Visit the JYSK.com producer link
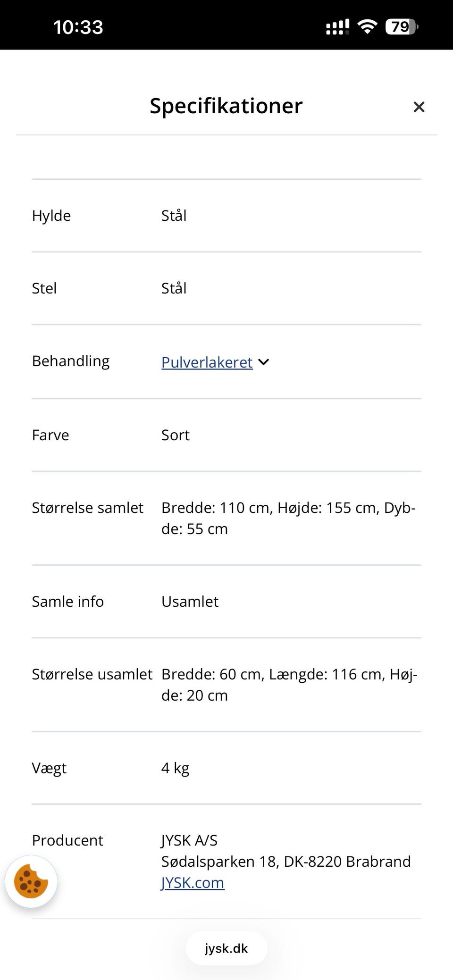Viewport: 453px width, 980px height. (193, 882)
